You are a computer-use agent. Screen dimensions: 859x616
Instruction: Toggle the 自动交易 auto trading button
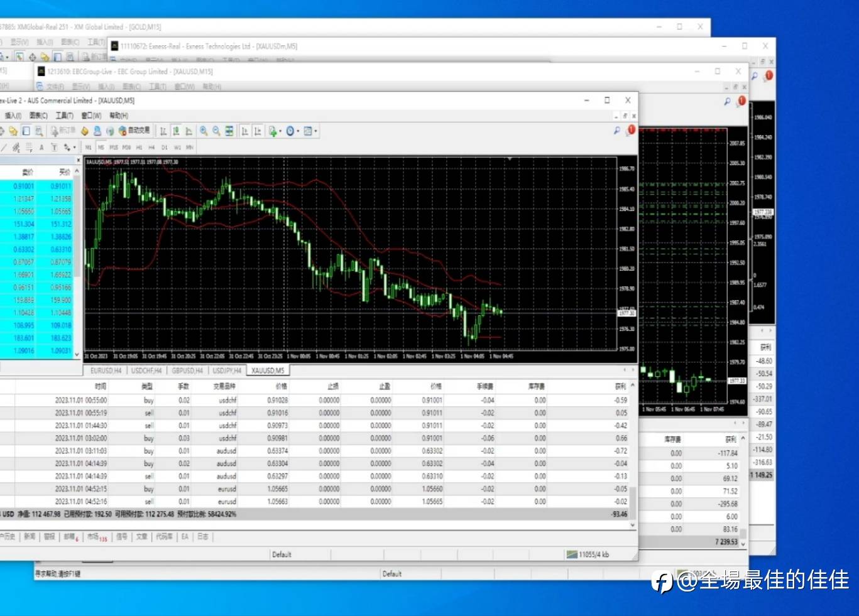point(134,131)
